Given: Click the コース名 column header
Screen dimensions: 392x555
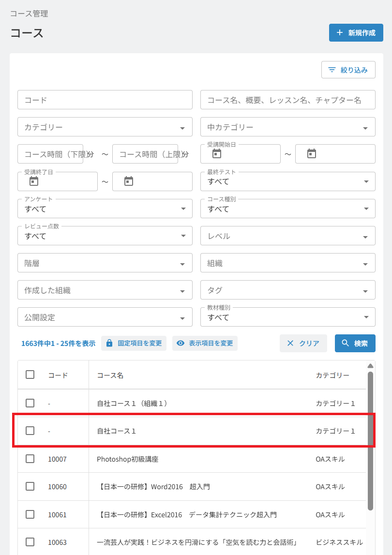Looking at the screenshot, I should (110, 375).
